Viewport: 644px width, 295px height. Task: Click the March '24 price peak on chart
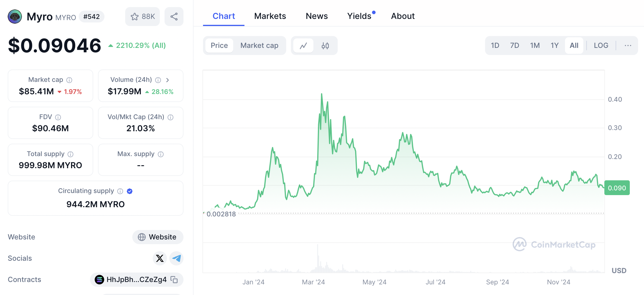point(322,94)
